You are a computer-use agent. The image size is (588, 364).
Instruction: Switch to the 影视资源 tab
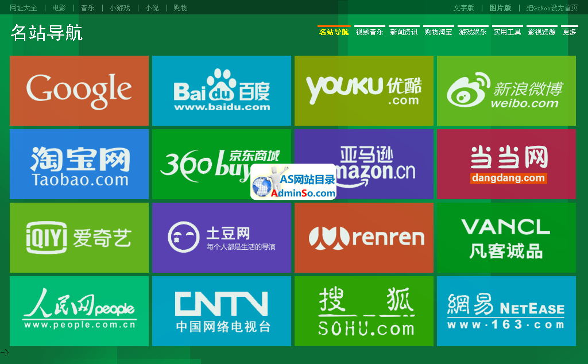[542, 32]
